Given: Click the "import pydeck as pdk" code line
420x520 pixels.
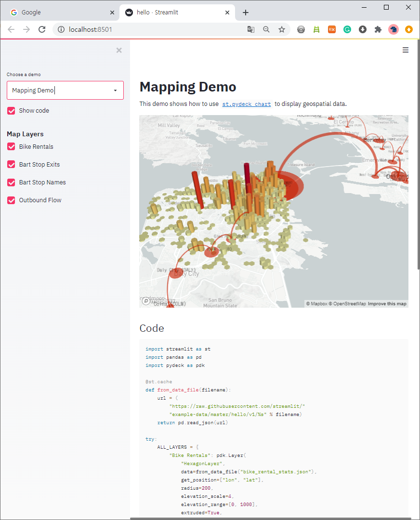Looking at the screenshot, I should point(175,365).
